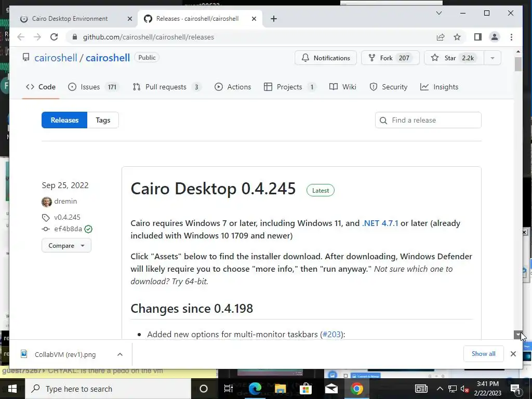Screen dimensions: 532x399
Task: Close the Releases cairoshell tab
Action: (x=254, y=19)
